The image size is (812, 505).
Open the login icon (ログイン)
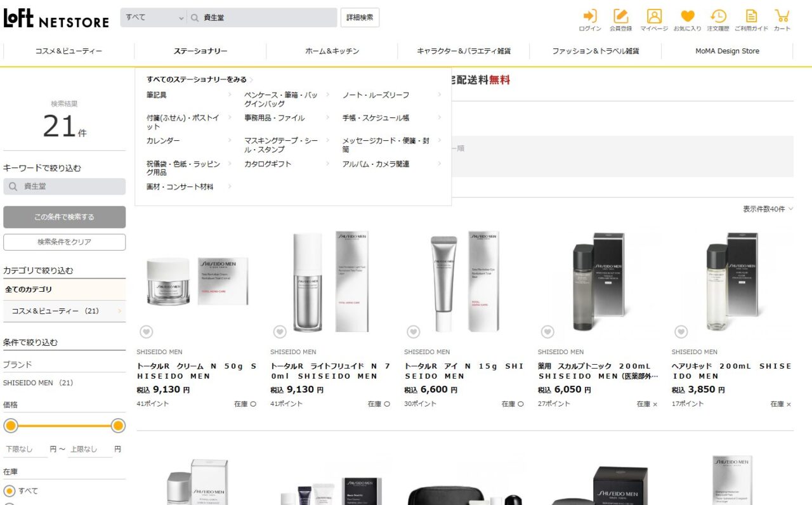(x=590, y=20)
